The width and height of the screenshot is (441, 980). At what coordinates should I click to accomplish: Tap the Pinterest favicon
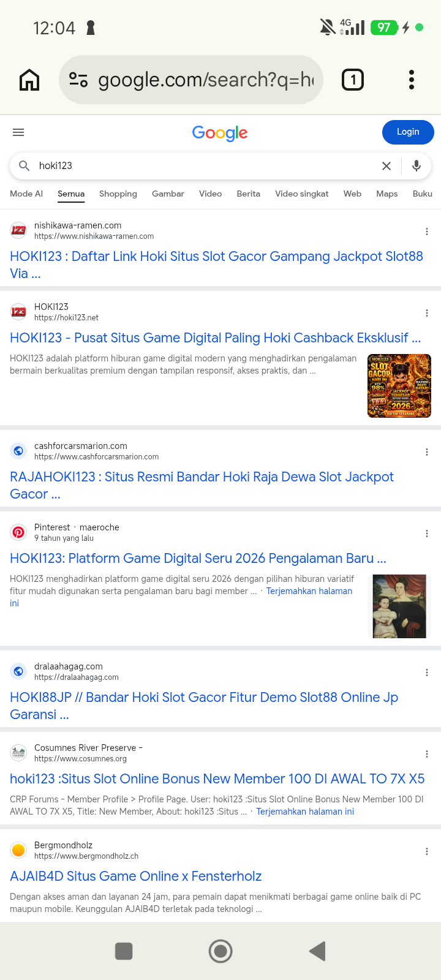point(18,532)
